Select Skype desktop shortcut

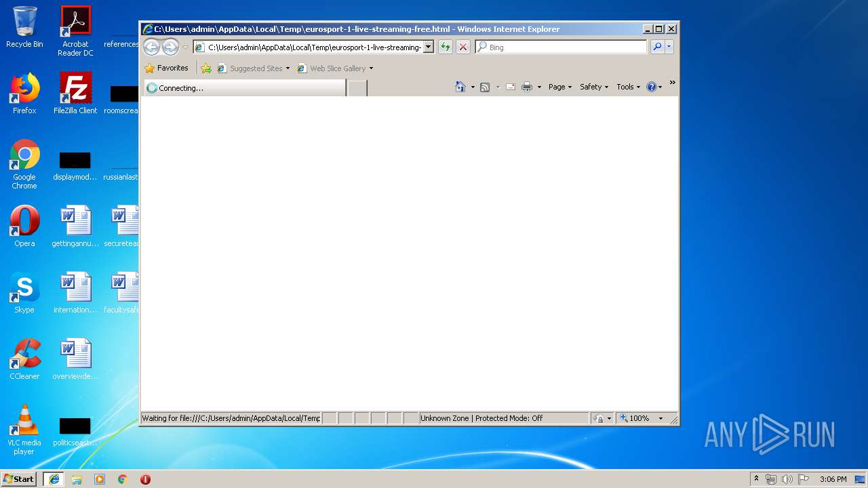[x=24, y=293]
